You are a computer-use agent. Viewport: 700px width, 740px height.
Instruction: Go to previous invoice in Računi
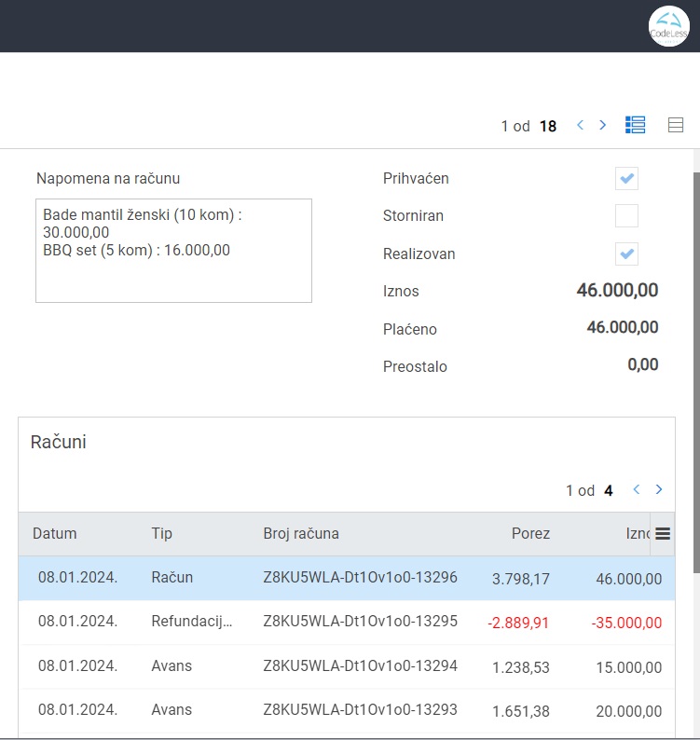[x=637, y=489]
